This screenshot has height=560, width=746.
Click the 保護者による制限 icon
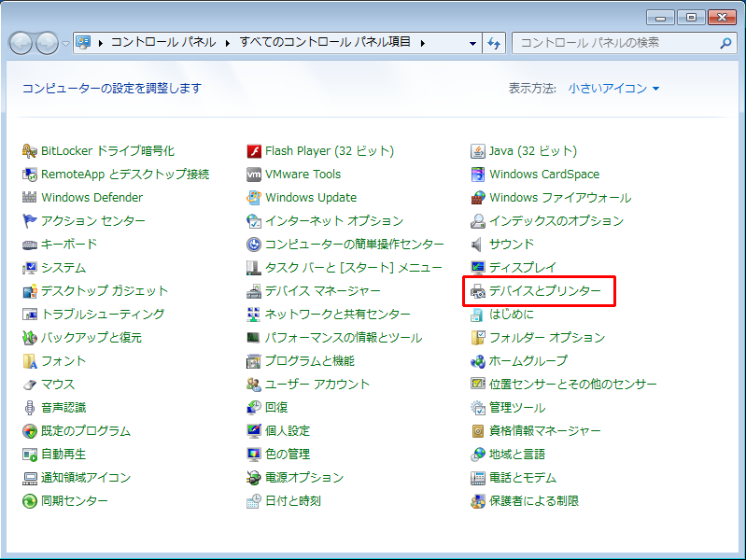pos(478,501)
